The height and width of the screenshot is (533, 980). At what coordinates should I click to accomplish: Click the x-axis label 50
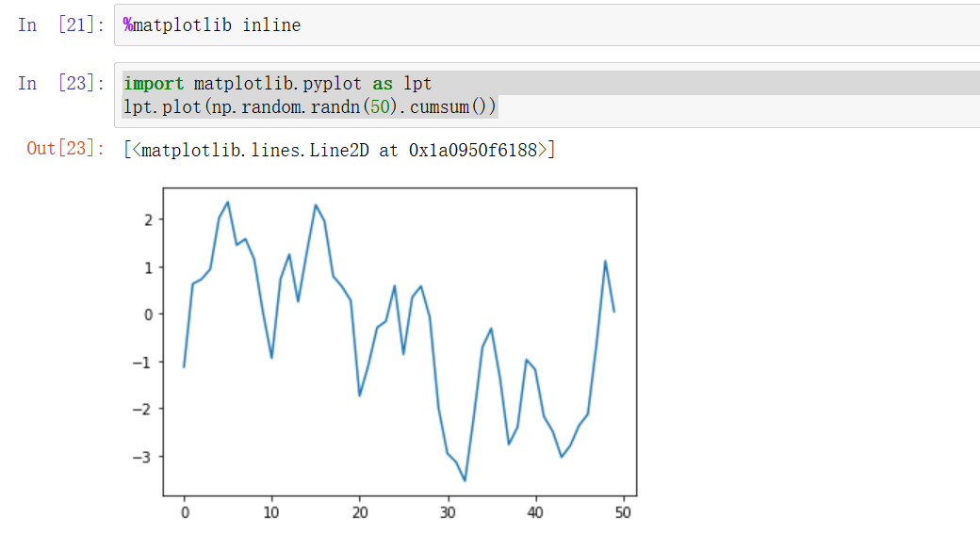623,513
